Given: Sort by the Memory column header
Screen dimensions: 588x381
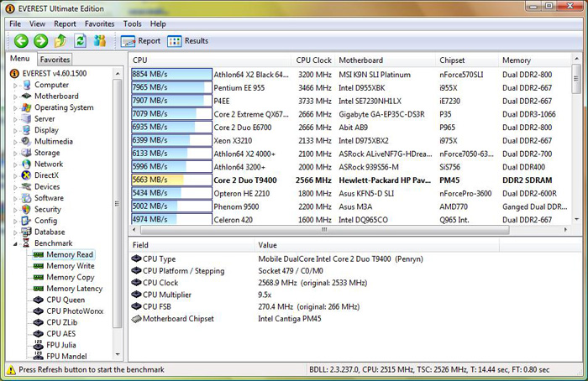Looking at the screenshot, I should pos(535,60).
